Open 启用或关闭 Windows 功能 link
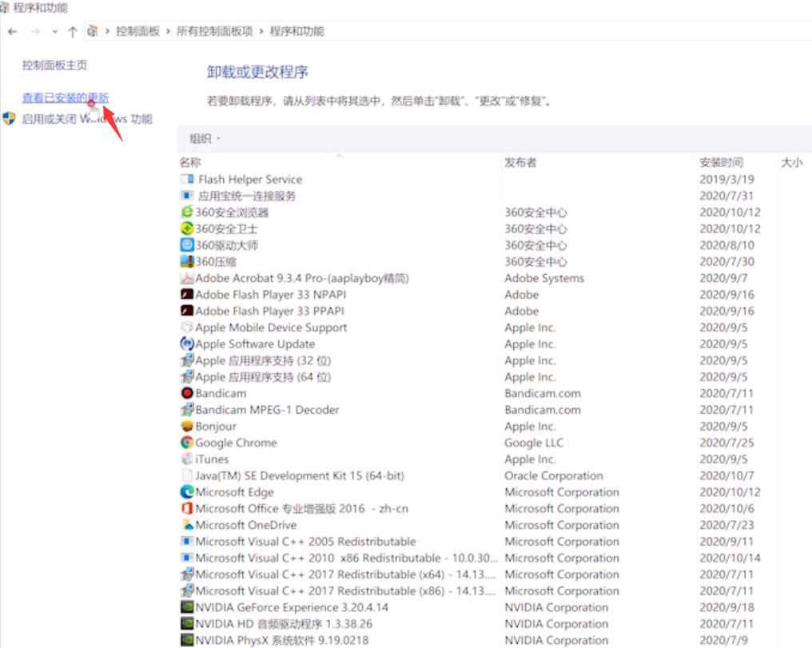The image size is (812, 648). coord(87,119)
